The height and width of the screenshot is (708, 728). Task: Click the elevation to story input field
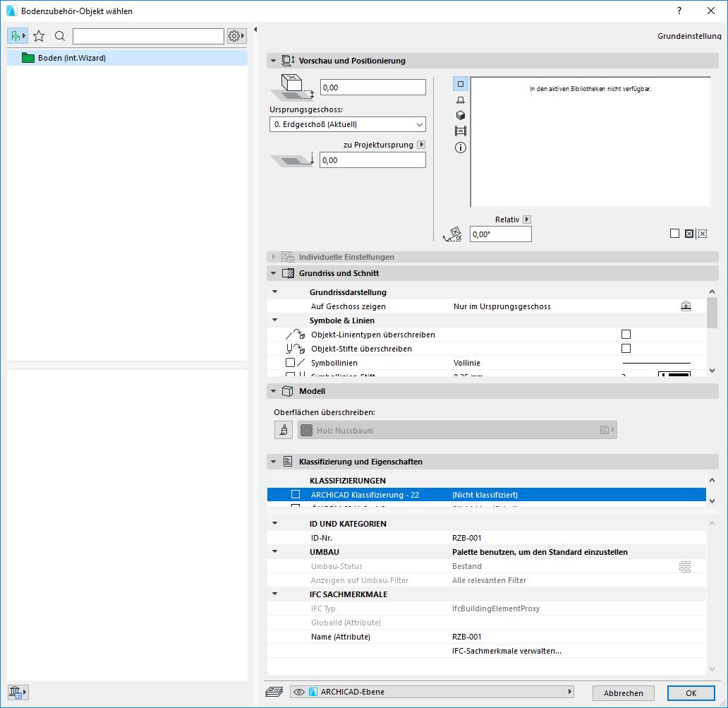(373, 88)
